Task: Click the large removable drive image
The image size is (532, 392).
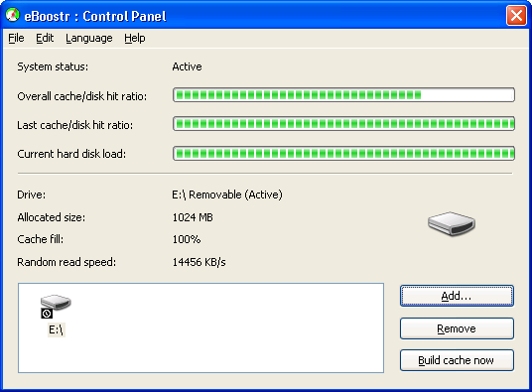Action: click(x=452, y=223)
